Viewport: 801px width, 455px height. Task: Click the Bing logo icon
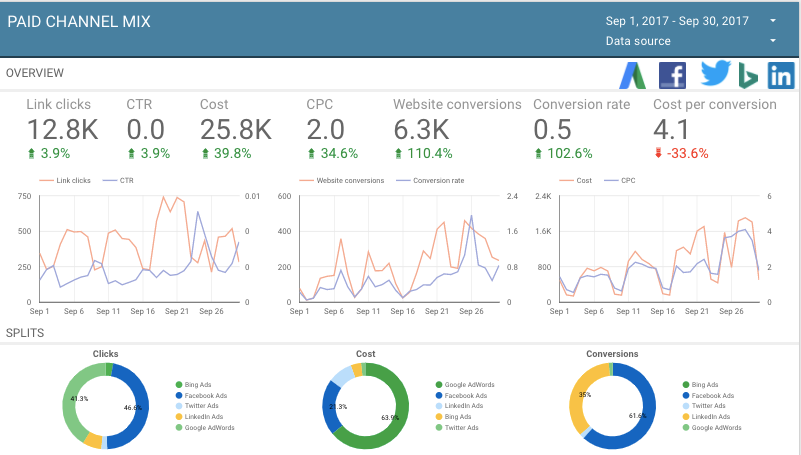[748, 75]
